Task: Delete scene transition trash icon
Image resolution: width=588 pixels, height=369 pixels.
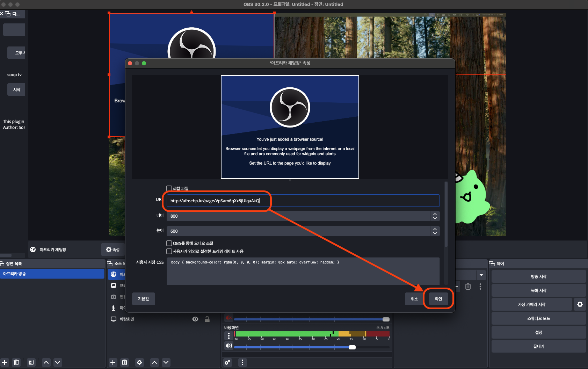Action: click(468, 287)
